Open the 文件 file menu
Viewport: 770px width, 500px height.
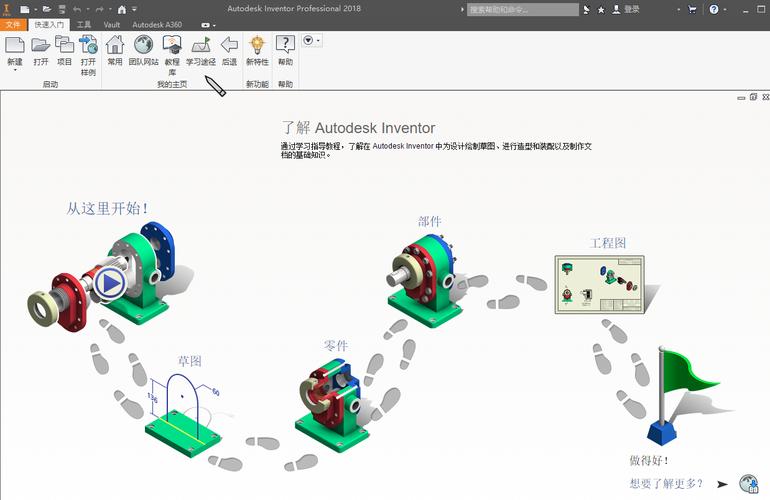click(13, 25)
